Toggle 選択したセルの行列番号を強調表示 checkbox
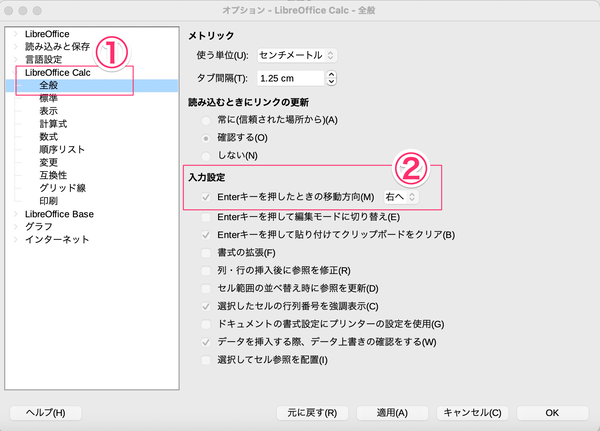 coord(206,307)
